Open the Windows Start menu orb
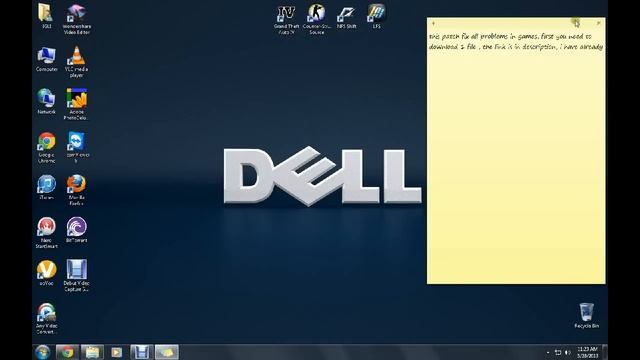The width and height of the screenshot is (640, 360). (43, 352)
